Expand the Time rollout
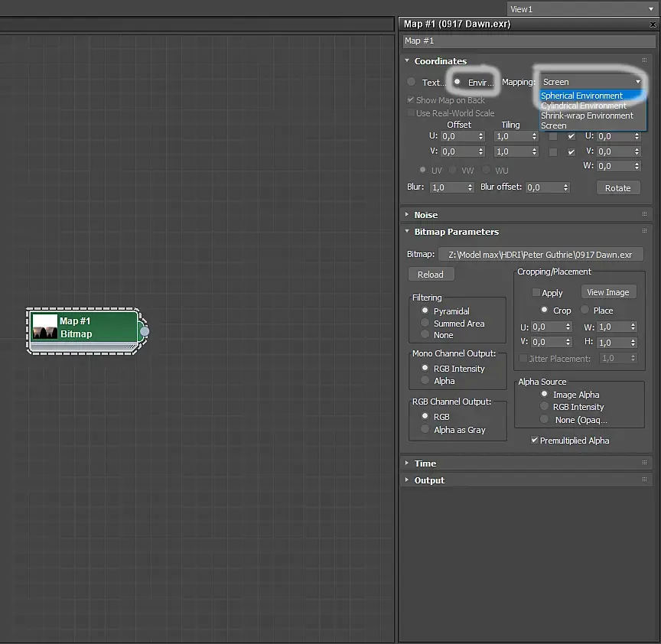This screenshot has height=644, width=661. (x=425, y=463)
